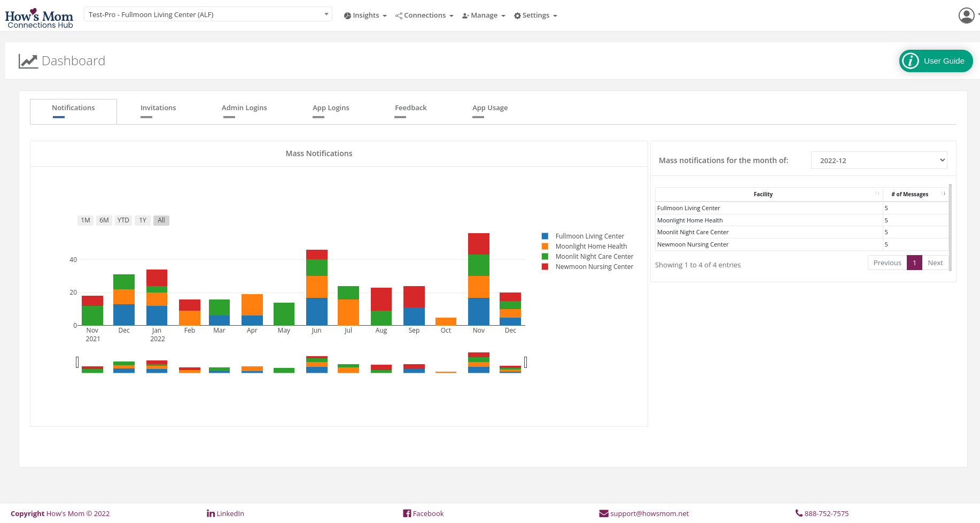This screenshot has height=523, width=980.
Task: Click the Facebook icon in footer
Action: point(407,513)
